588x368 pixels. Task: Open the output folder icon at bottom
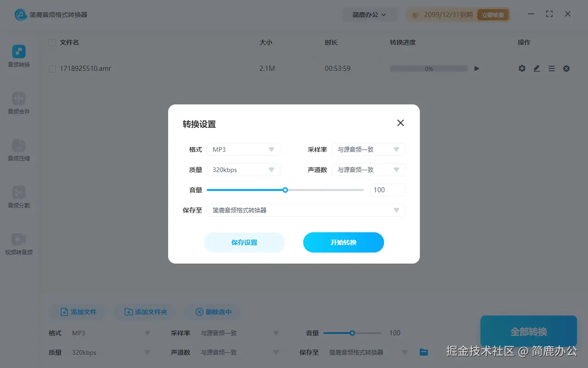coord(424,352)
